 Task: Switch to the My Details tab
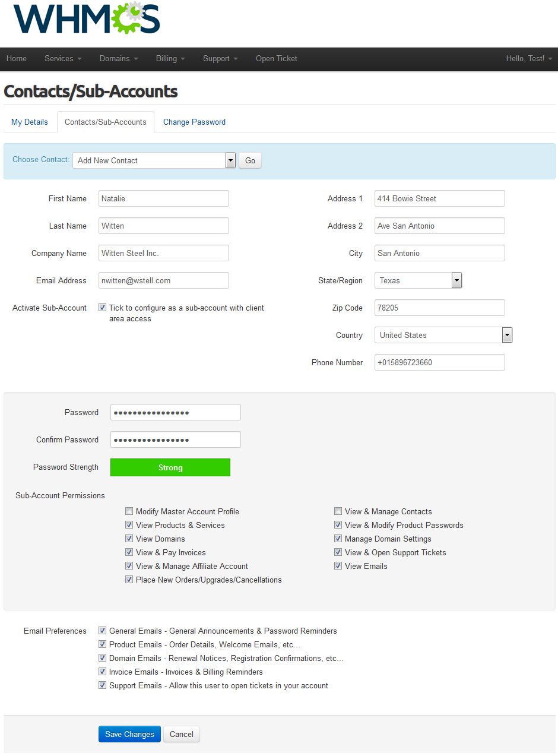click(x=30, y=122)
